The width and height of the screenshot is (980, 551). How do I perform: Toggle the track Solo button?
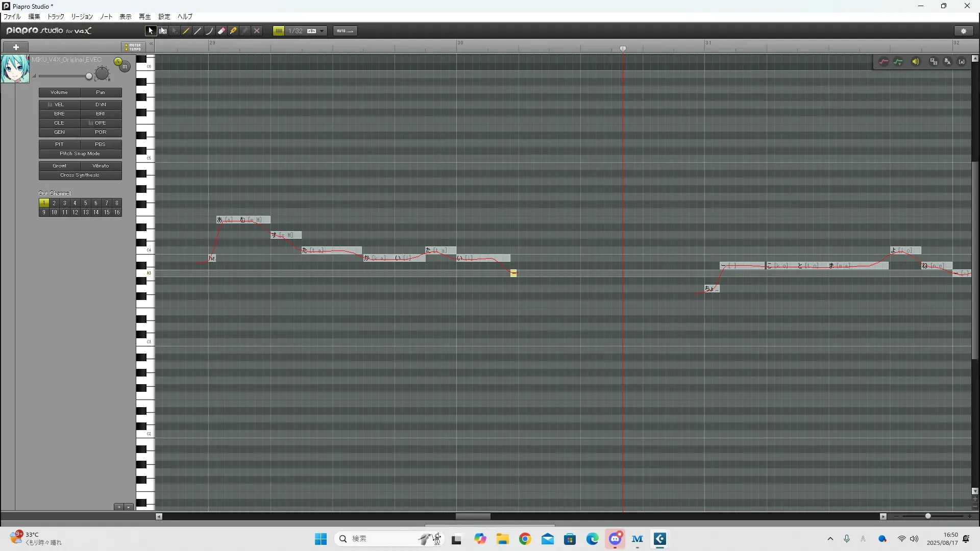point(118,62)
